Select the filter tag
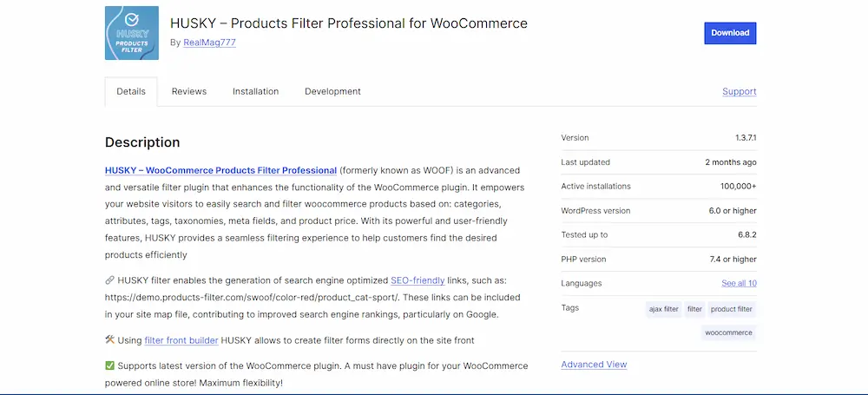868x395 pixels. tap(694, 309)
